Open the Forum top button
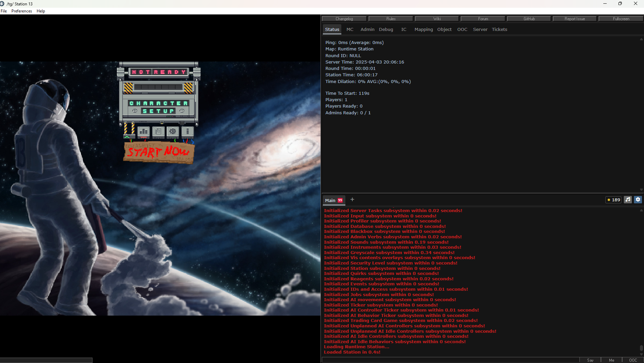The image size is (644, 363). pyautogui.click(x=483, y=19)
